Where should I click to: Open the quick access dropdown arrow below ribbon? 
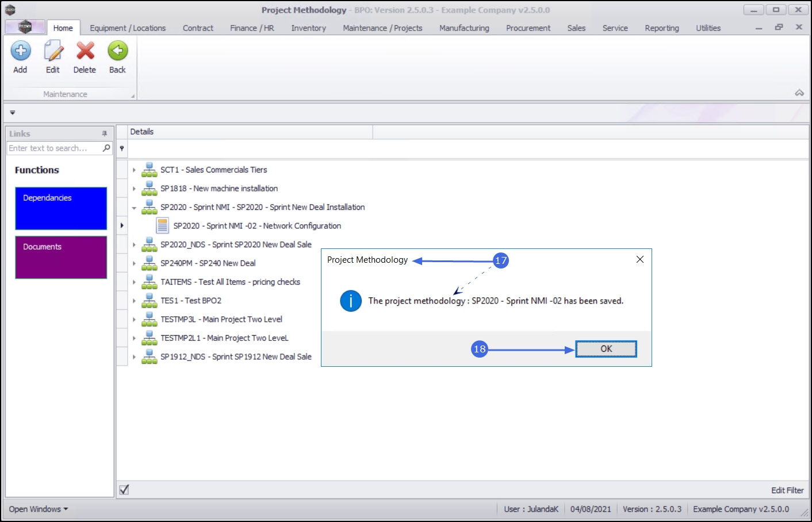point(12,113)
